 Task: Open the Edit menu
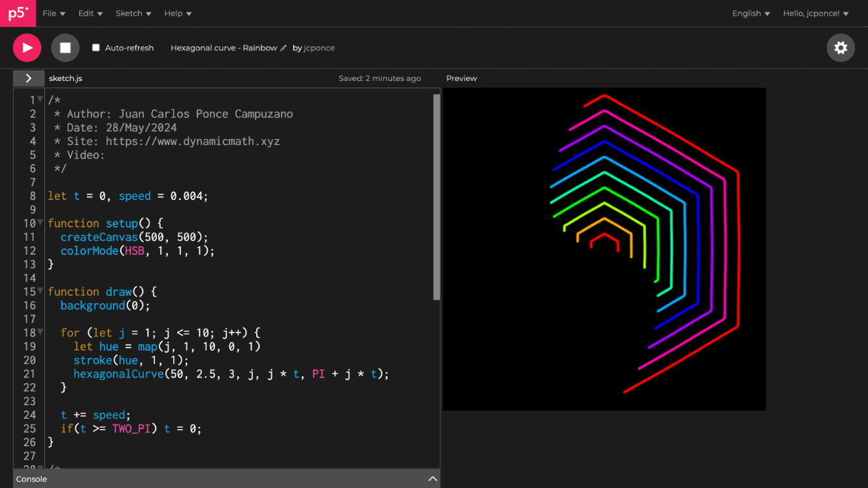click(x=90, y=13)
